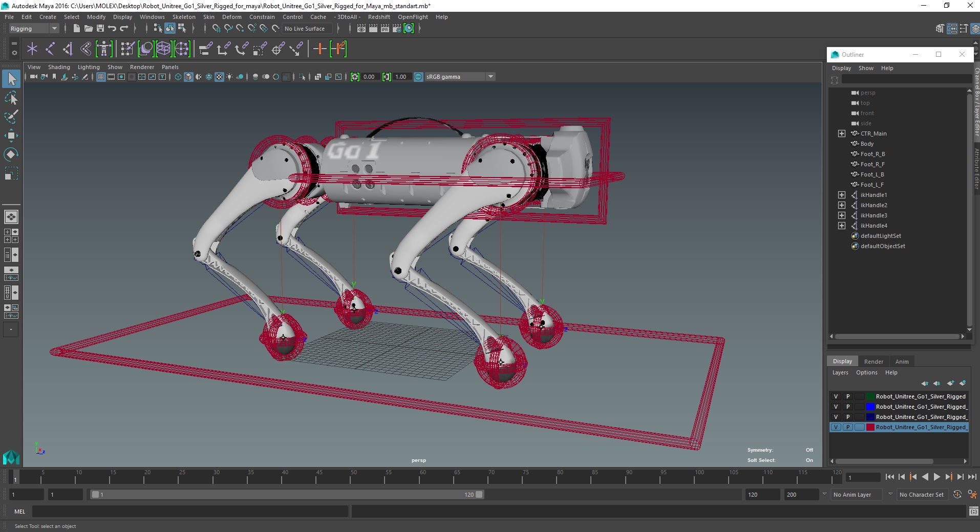Click the Play forwards button
980x532 pixels.
coord(936,477)
